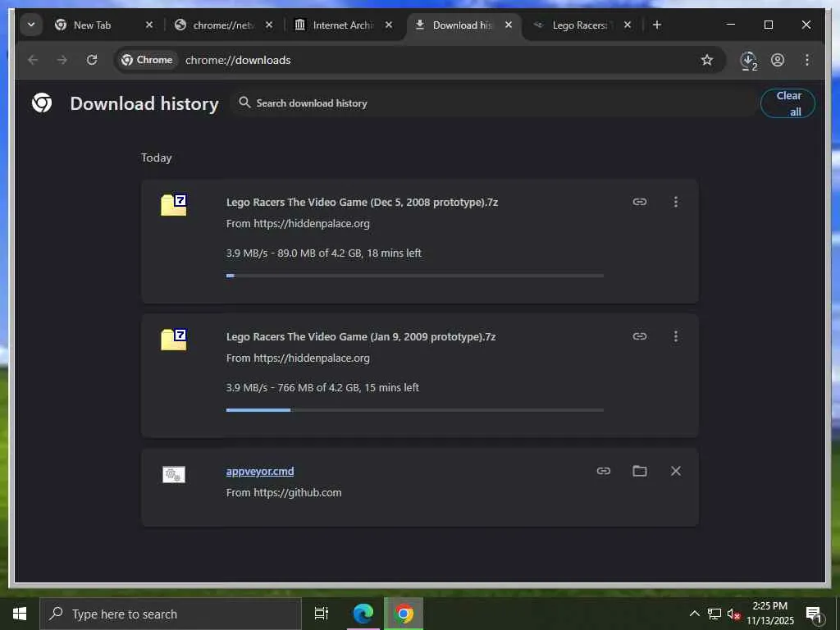Open the tab search dropdown arrow
840x630 pixels.
point(31,25)
